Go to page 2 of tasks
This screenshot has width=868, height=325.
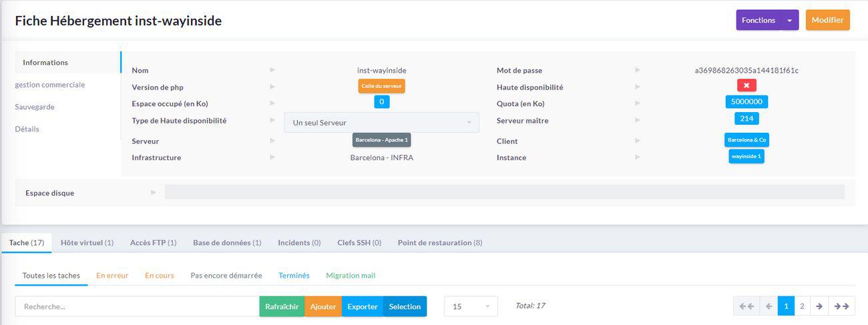tap(802, 306)
